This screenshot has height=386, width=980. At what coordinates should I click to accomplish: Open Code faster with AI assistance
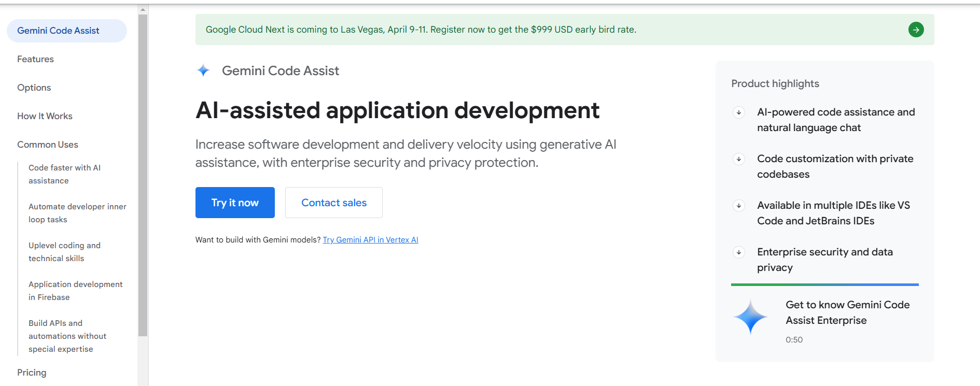(64, 174)
